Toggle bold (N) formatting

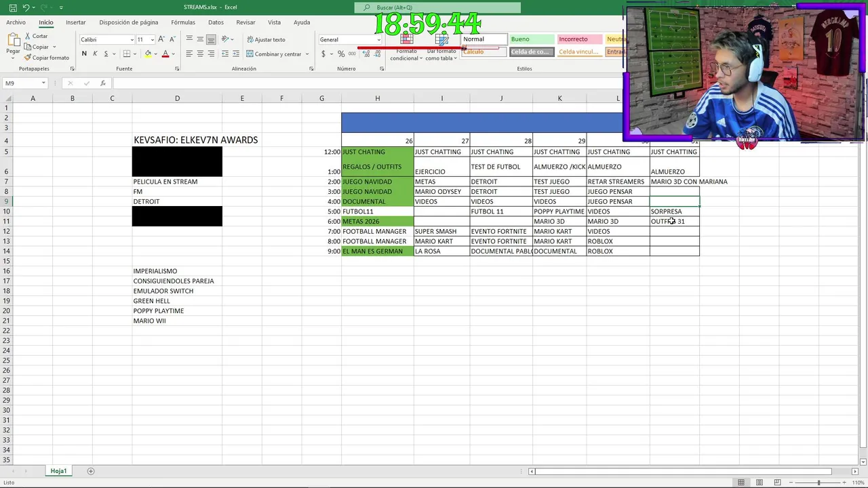(x=84, y=54)
